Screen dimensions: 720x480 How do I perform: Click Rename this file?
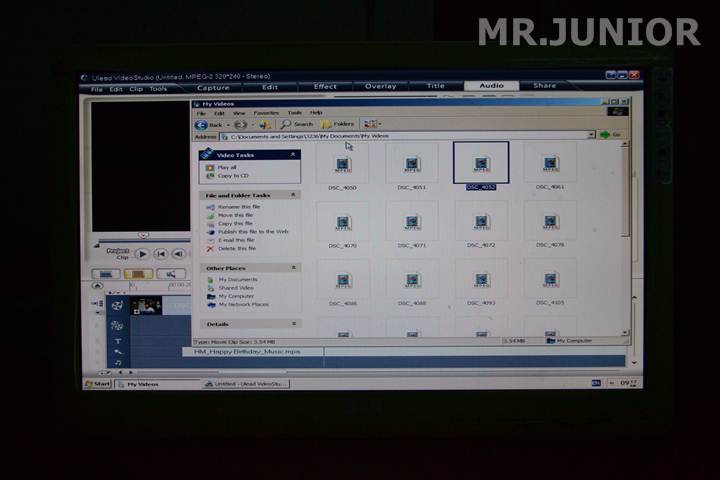point(239,207)
